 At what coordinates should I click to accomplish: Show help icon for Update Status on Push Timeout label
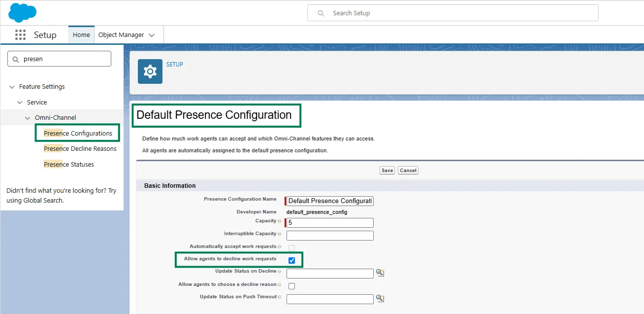tap(280, 297)
